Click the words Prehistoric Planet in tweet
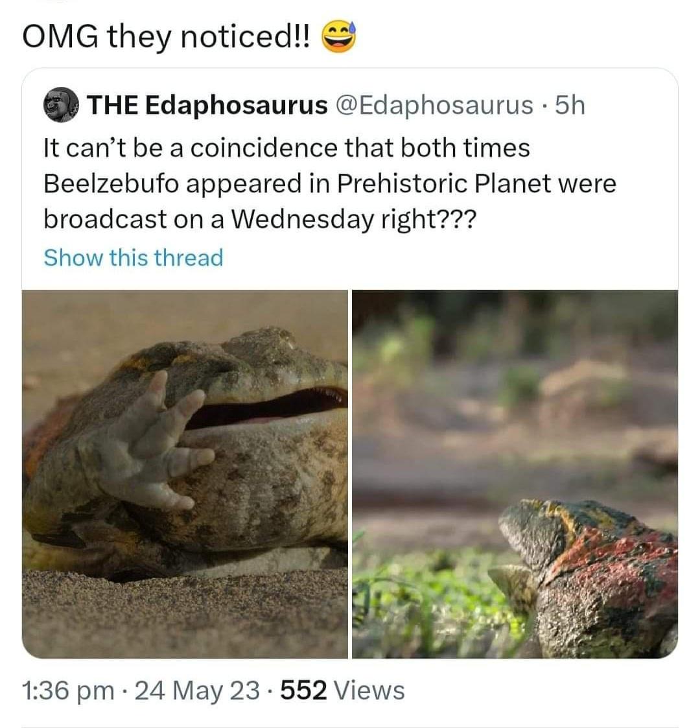The height and width of the screenshot is (728, 700). (x=444, y=183)
